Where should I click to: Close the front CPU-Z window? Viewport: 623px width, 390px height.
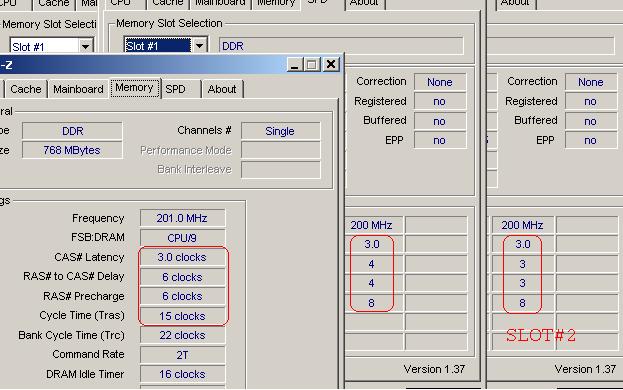(x=331, y=64)
